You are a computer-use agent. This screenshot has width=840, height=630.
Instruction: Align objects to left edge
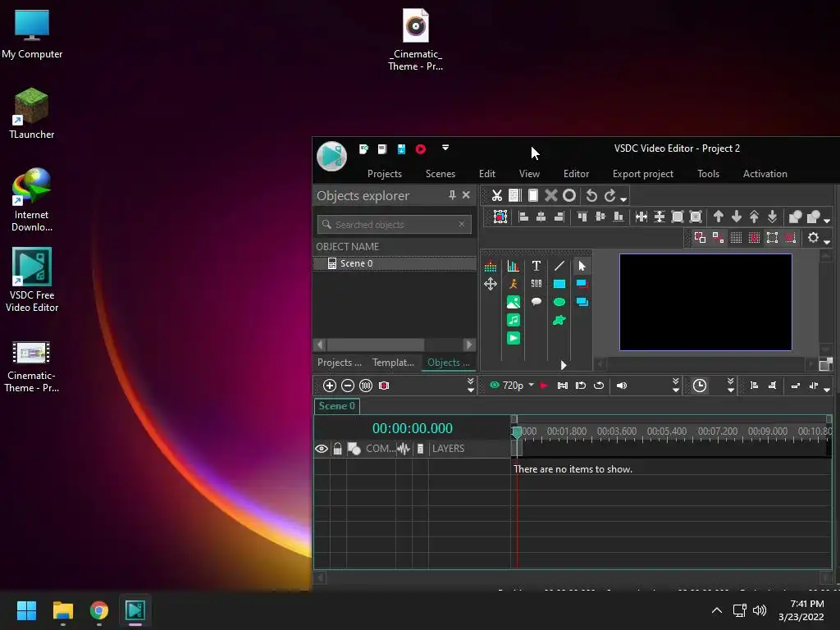[523, 217]
